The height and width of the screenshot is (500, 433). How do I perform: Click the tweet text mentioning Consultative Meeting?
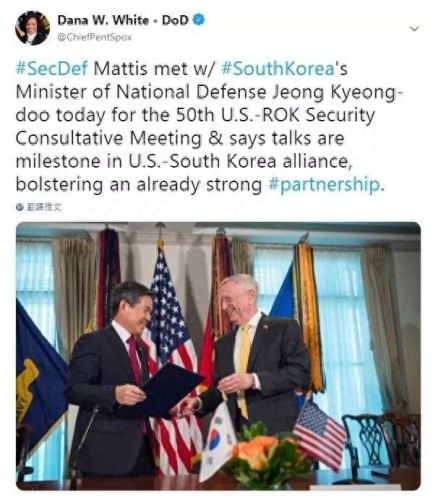(180, 138)
